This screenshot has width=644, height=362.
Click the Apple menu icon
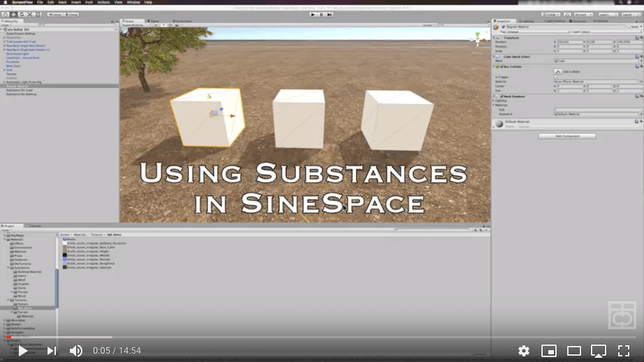[x=5, y=3]
